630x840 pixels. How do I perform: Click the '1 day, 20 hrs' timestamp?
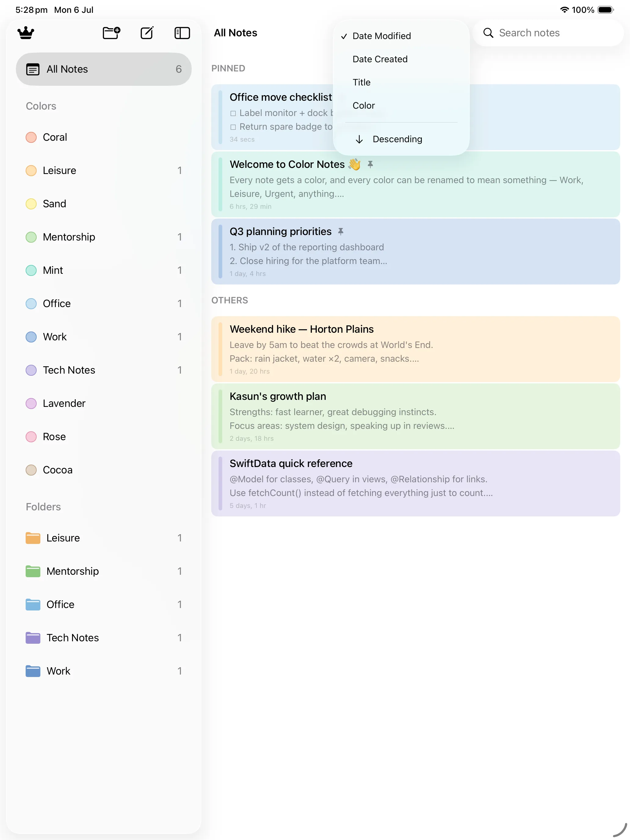click(x=249, y=371)
